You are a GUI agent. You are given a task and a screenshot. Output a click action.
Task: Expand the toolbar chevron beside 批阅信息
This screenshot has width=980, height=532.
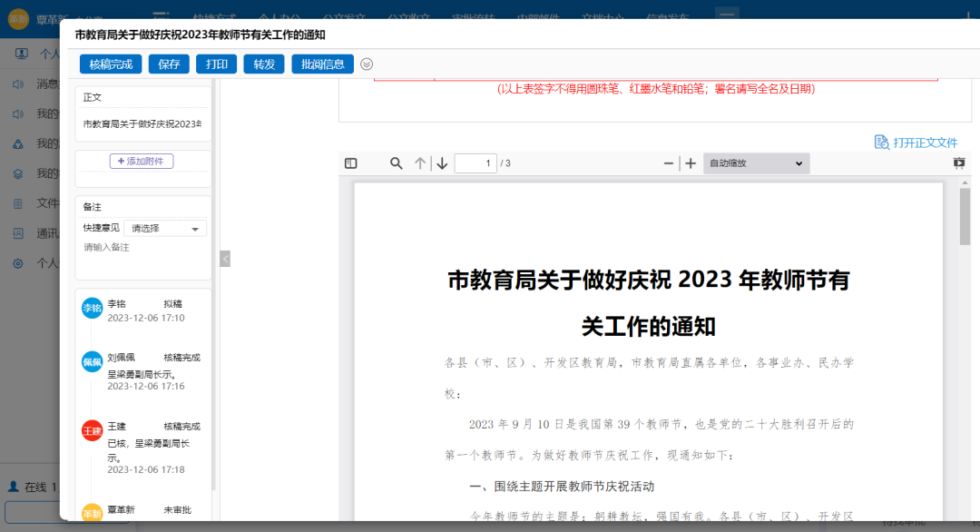[367, 64]
